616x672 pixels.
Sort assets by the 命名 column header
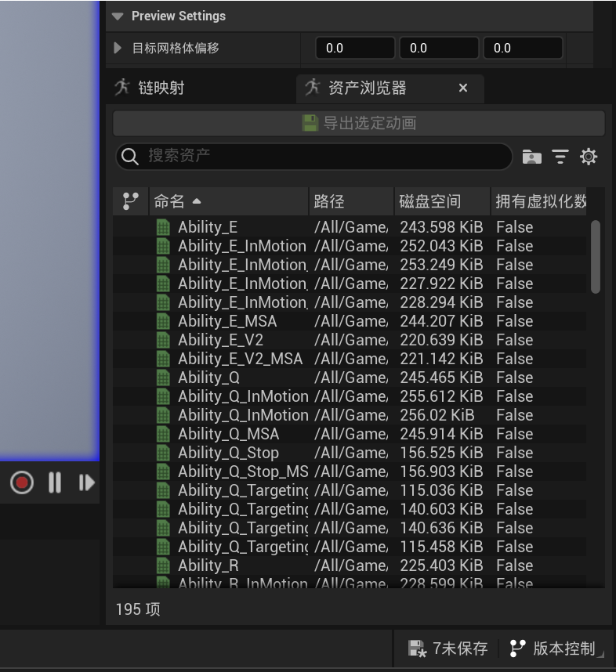[227, 201]
